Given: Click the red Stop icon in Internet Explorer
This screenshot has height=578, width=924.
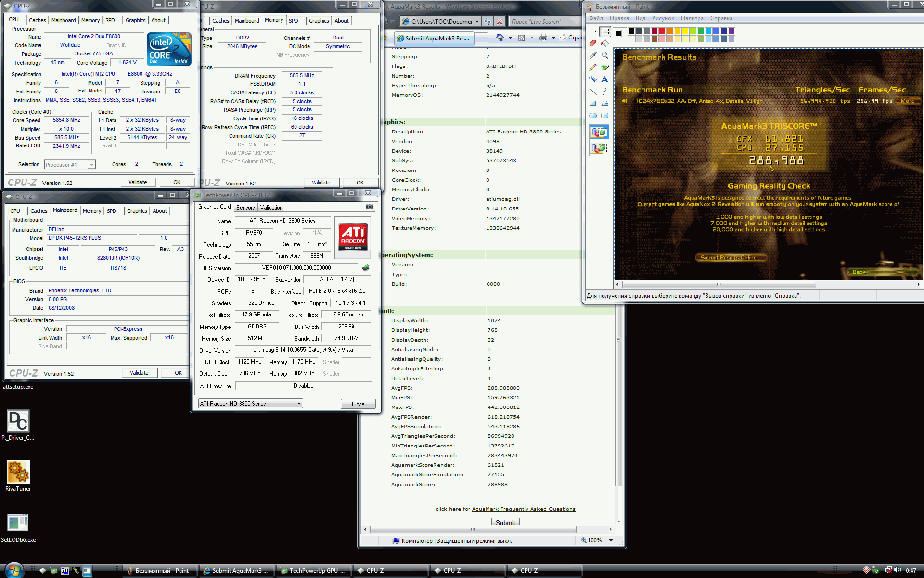Looking at the screenshot, I should point(500,21).
